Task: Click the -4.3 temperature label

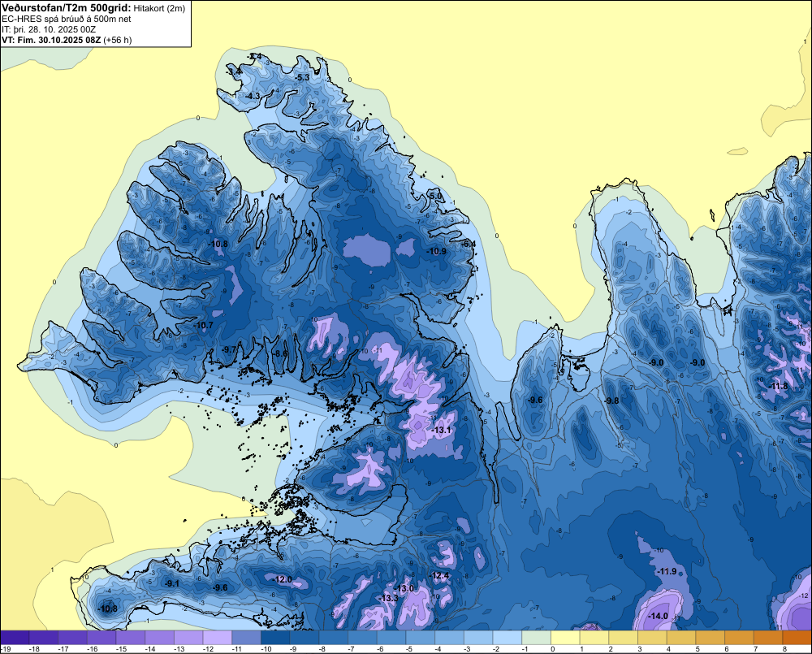Action: (x=253, y=96)
